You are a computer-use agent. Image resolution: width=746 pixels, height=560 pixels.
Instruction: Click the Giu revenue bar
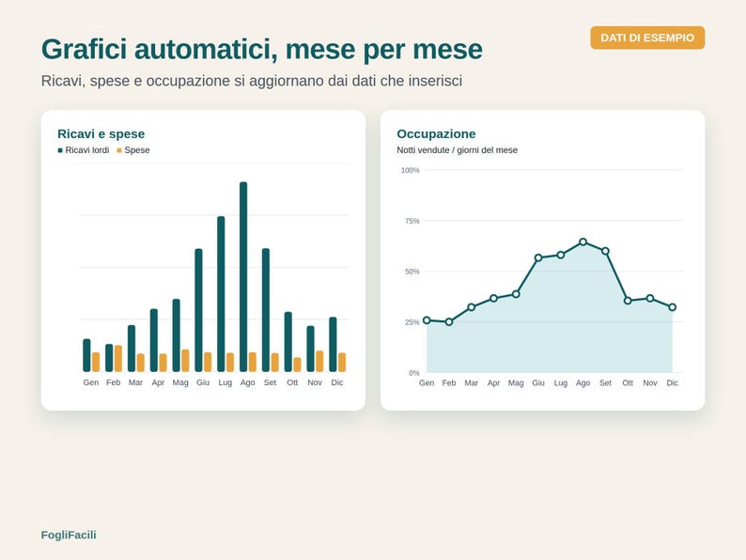pos(198,310)
